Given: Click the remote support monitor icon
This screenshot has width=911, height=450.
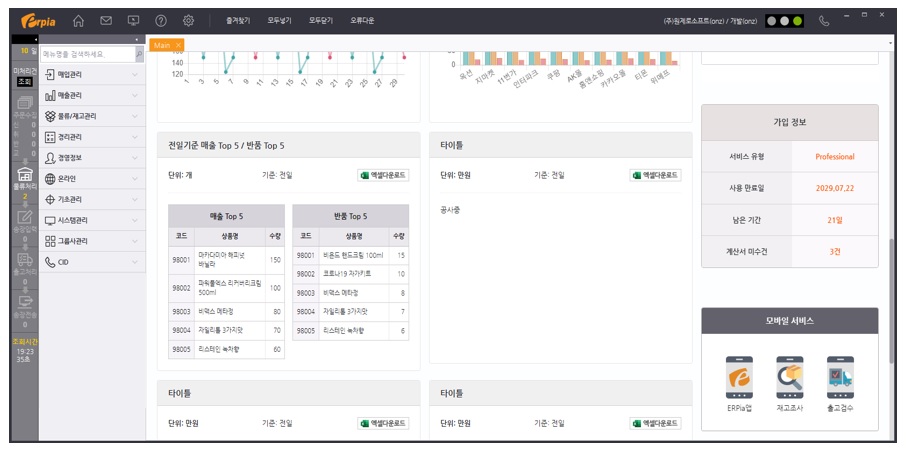Looking at the screenshot, I should coord(134,20).
